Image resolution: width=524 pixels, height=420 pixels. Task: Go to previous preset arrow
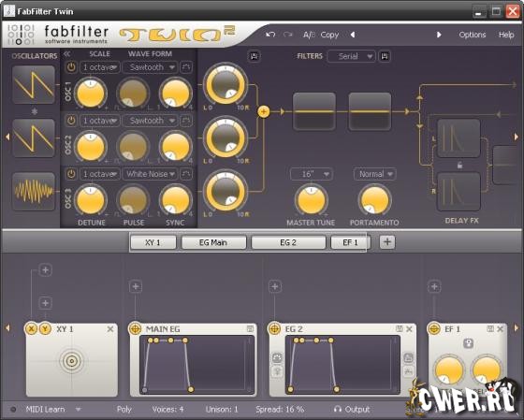point(353,35)
